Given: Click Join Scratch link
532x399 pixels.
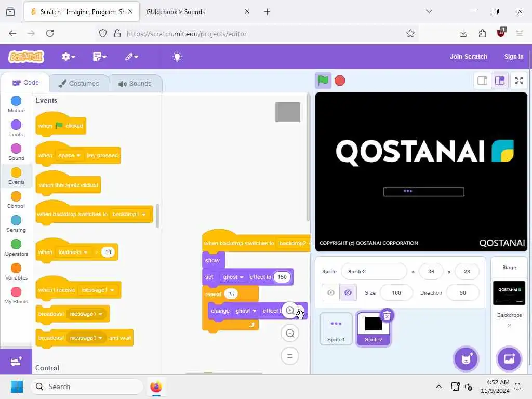Looking at the screenshot, I should click(x=468, y=57).
